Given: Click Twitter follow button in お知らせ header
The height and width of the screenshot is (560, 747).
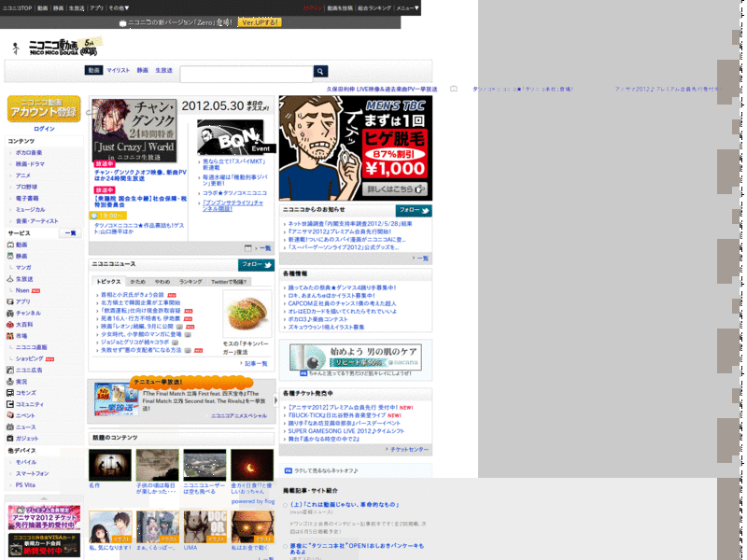Looking at the screenshot, I should click(x=414, y=211).
